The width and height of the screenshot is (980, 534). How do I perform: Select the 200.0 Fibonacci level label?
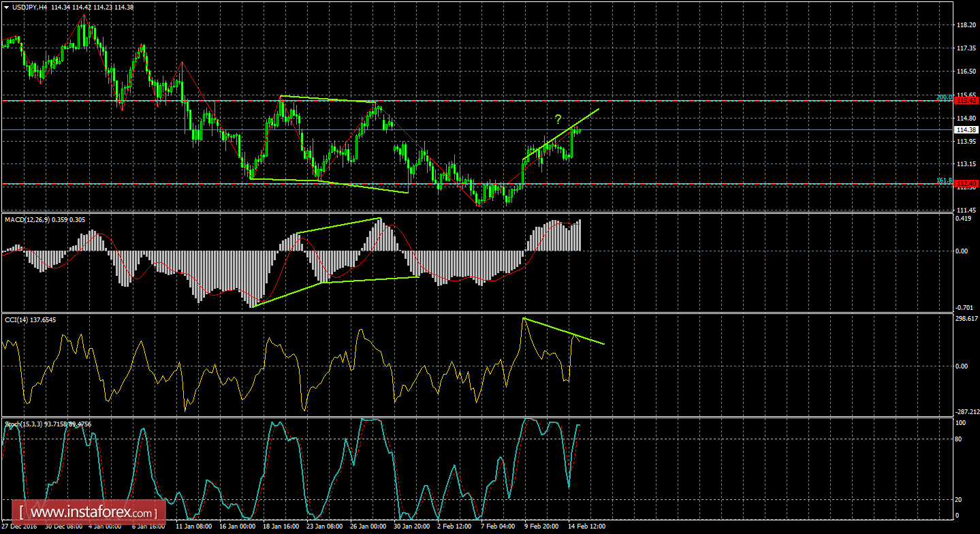[x=944, y=97]
